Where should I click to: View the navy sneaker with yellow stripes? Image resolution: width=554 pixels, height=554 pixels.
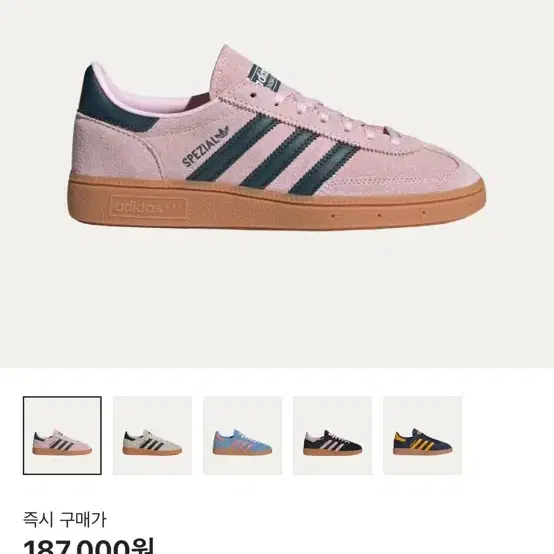tap(423, 435)
